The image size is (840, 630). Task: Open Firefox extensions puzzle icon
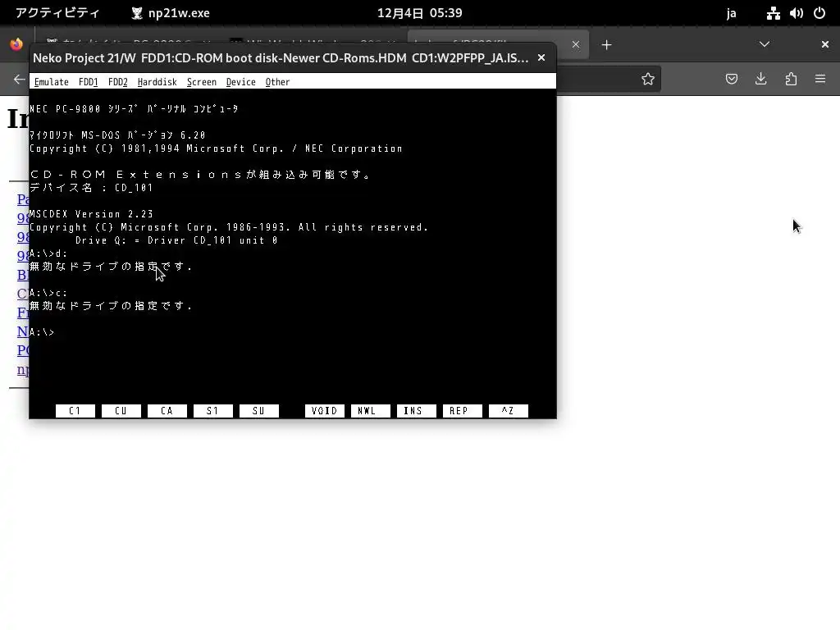pyautogui.click(x=792, y=80)
